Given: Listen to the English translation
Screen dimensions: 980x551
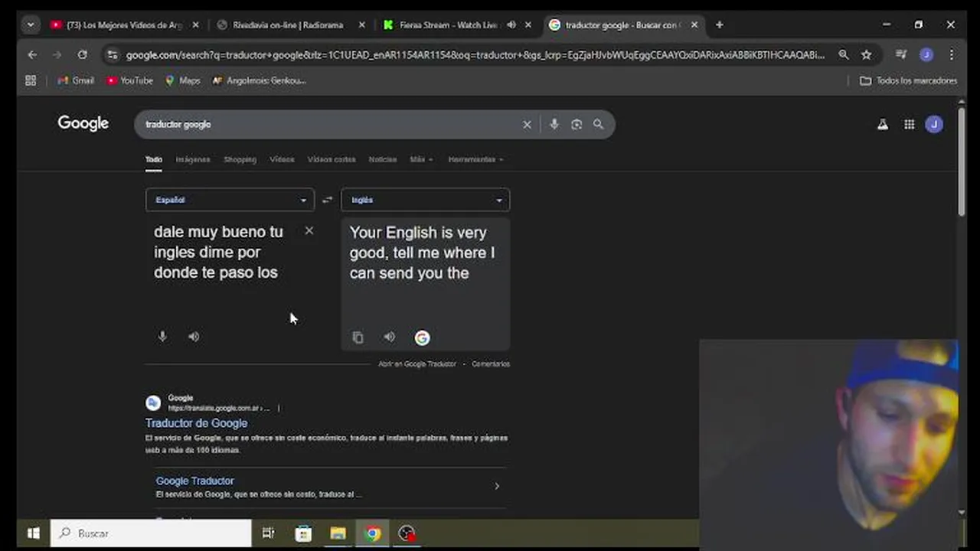Looking at the screenshot, I should tap(390, 337).
